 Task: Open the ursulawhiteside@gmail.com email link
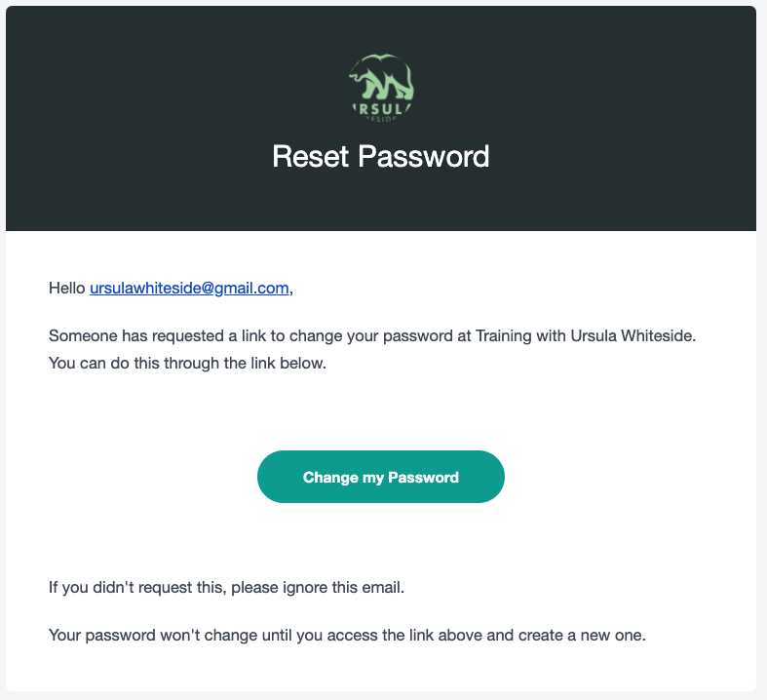pos(189,289)
